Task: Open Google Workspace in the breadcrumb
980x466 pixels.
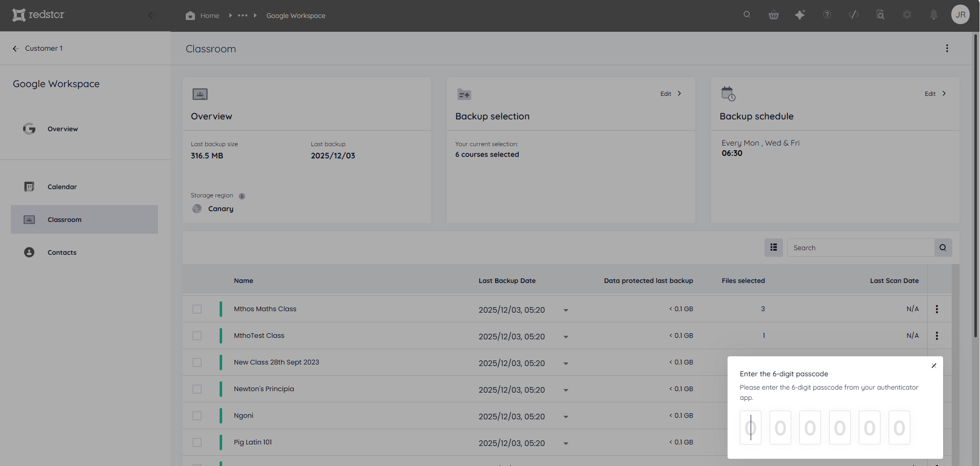Action: pos(296,15)
